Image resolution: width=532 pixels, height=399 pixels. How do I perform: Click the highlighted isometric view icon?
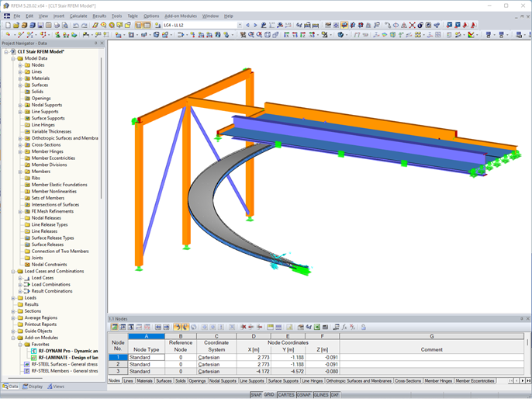pyautogui.click(x=344, y=25)
